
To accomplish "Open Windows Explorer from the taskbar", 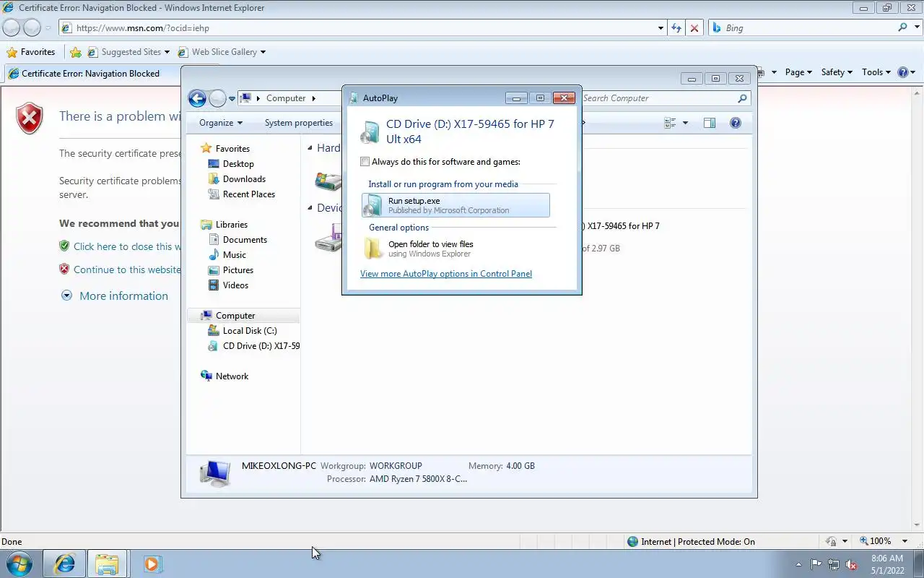I will pyautogui.click(x=107, y=564).
